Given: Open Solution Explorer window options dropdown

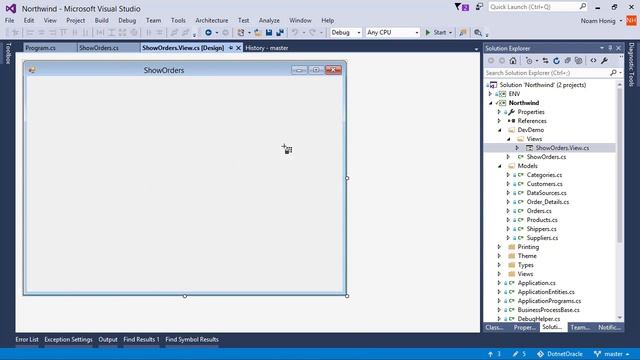Looking at the screenshot, I should pos(602,48).
